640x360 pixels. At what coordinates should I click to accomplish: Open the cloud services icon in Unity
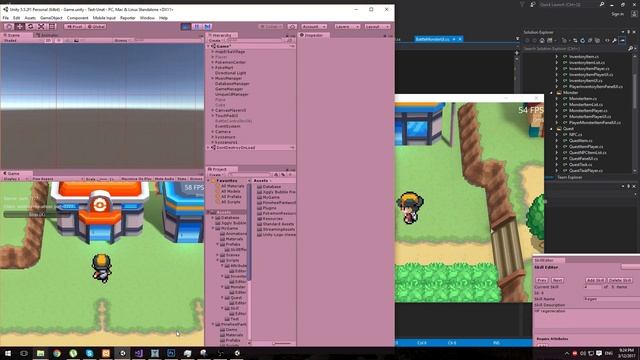point(292,27)
